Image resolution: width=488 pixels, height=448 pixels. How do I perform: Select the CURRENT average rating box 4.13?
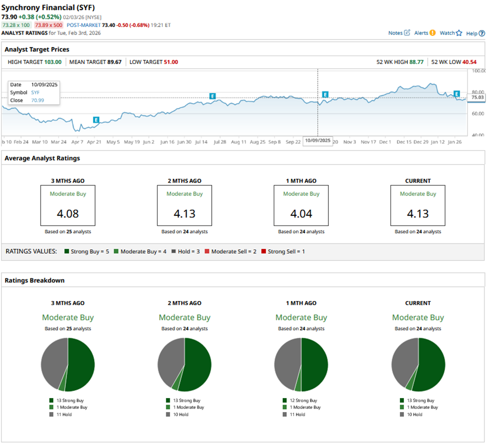[418, 205]
